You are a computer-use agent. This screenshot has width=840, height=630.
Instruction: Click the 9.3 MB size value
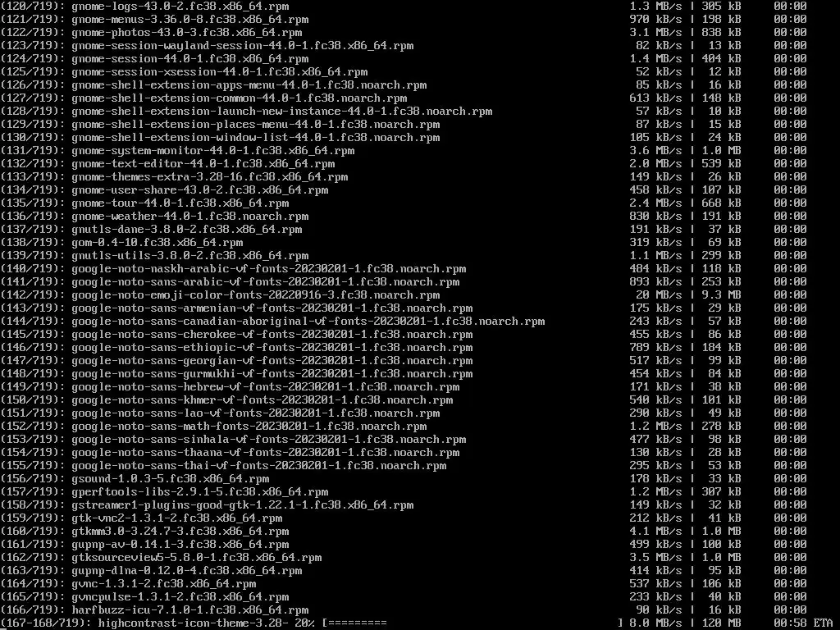pos(721,295)
